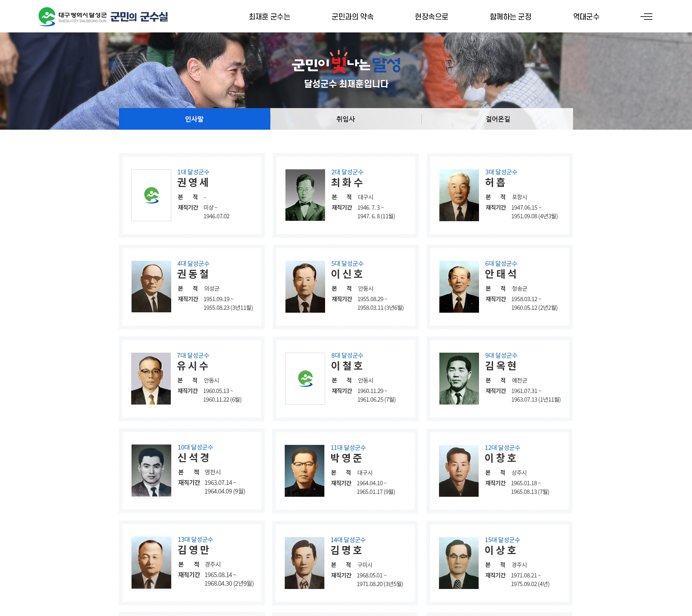Open the hamburger menu at top right

tap(647, 16)
